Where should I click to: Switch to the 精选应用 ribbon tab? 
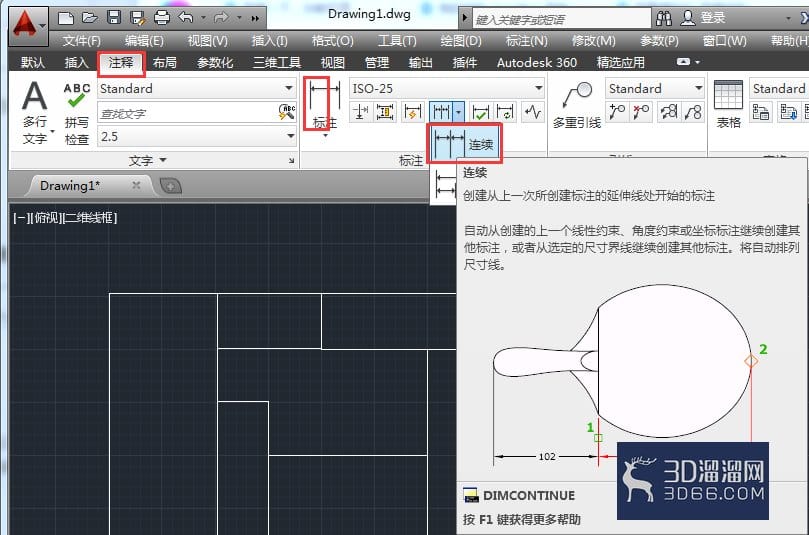(x=621, y=62)
